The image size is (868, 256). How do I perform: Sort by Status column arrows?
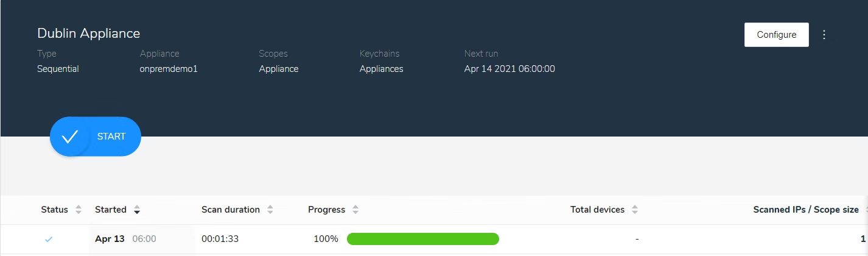(x=79, y=210)
